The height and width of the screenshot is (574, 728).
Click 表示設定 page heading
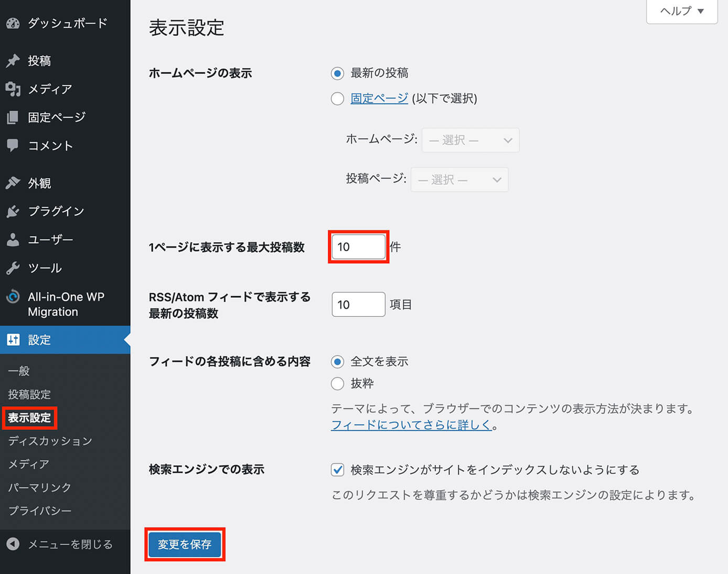pyautogui.click(x=187, y=28)
